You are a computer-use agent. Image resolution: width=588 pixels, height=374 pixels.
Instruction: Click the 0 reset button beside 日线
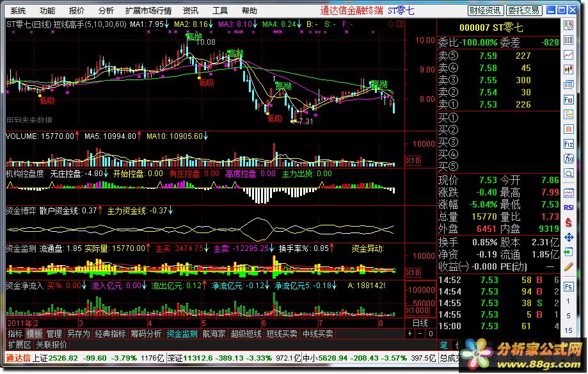click(431, 334)
